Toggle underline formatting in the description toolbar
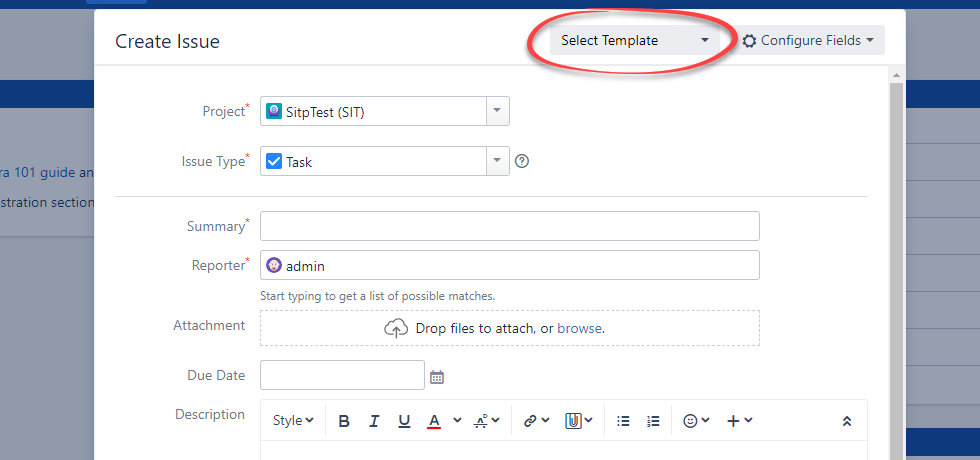Screen dimensions: 980x460 coord(404,421)
